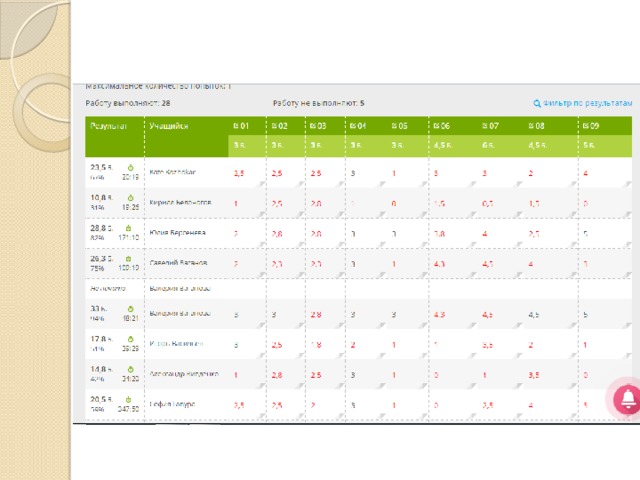Click the №01 task column header
This screenshot has width=640, height=480.
tap(241, 126)
